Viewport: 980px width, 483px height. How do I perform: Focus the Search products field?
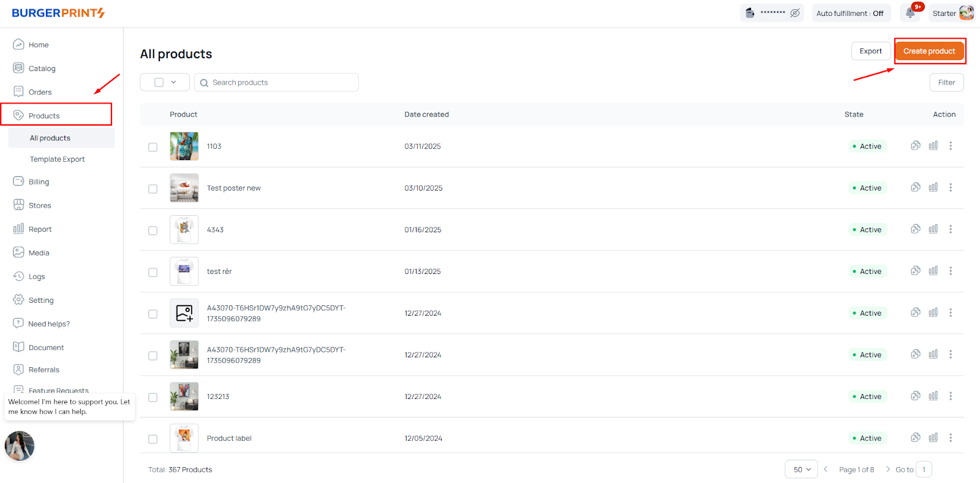(282, 83)
